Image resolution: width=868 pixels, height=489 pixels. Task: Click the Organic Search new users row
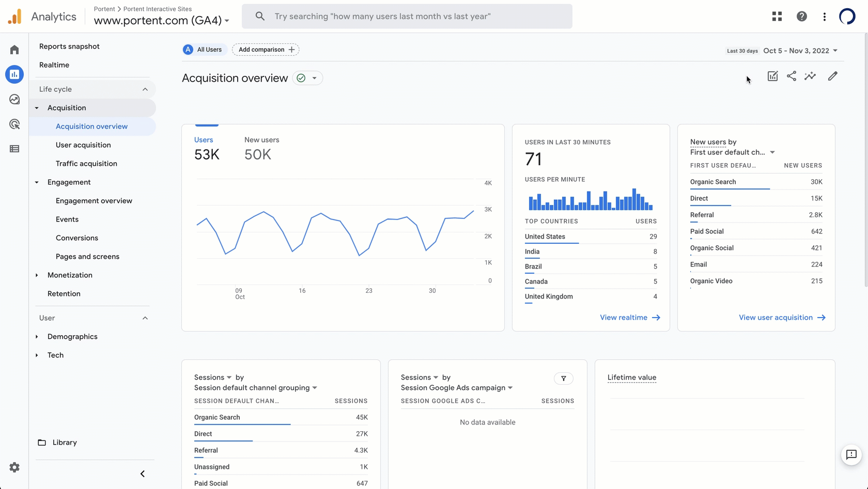point(756,182)
